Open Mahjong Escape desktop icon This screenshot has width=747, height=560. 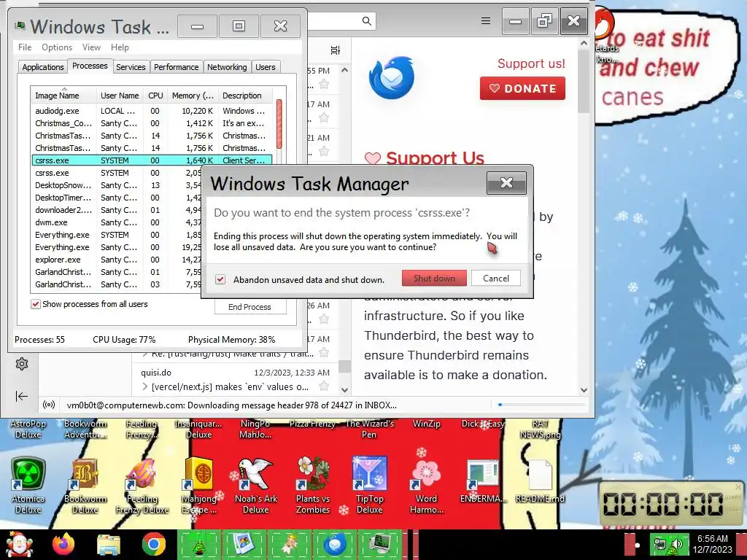pos(199,485)
